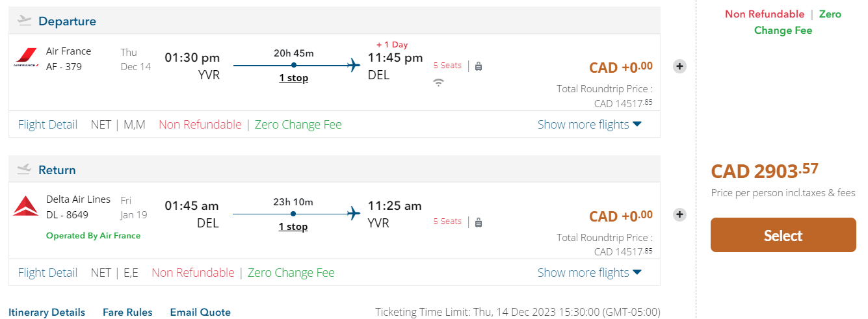Open Flight Detail for the departure flight
868x319 pixels.
[x=47, y=124]
